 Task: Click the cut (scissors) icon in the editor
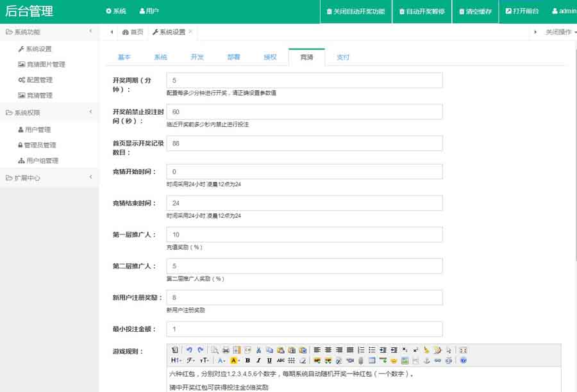tap(258, 350)
